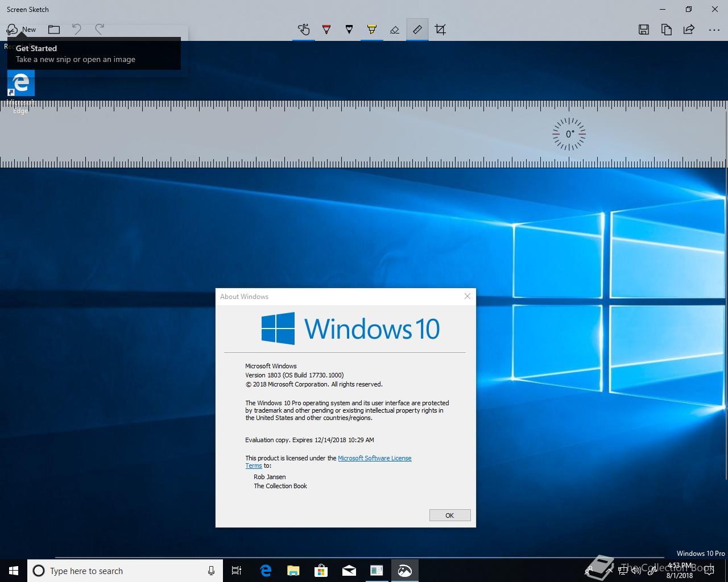
Task: Click the text 'Evaluation copy. Expires 12/14/2018'
Action: (x=296, y=440)
